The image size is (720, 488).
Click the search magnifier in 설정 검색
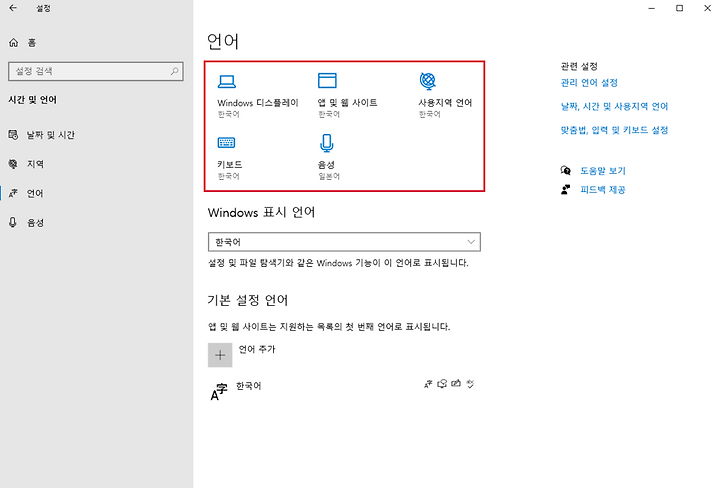[174, 71]
